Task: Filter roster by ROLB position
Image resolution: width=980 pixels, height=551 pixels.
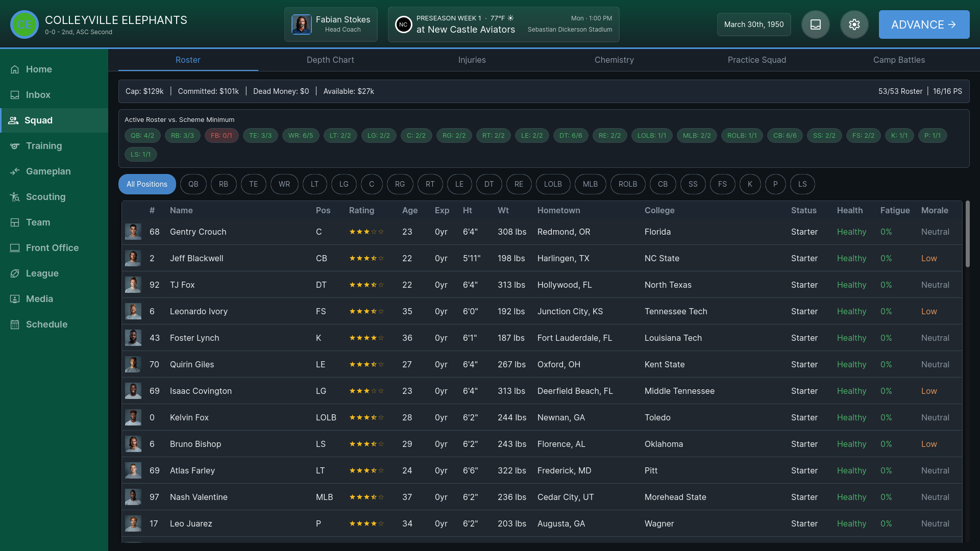Action: click(x=628, y=184)
